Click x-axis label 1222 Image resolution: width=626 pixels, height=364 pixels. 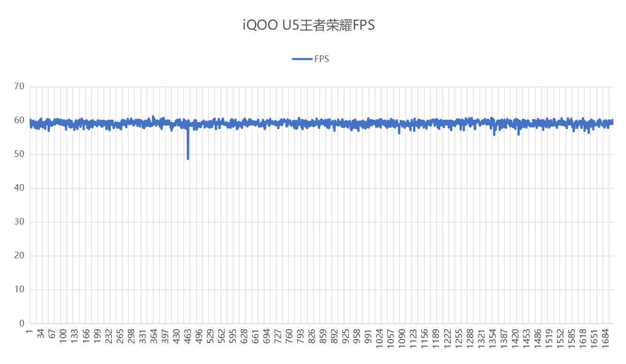coord(449,338)
